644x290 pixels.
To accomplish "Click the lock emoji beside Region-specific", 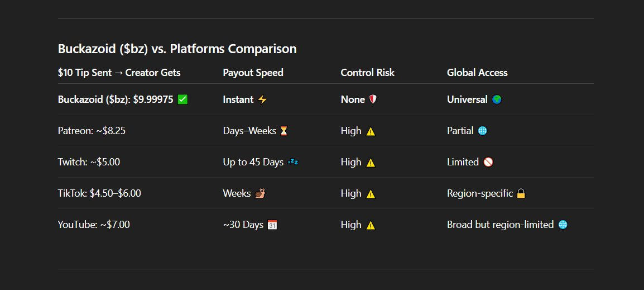I will pos(521,193).
